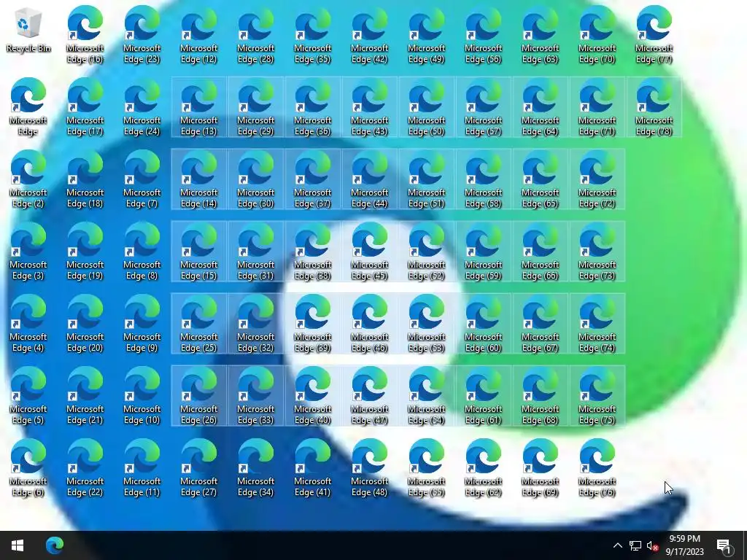Click Microsoft Edge (52) shortcut
Viewport: 747px width, 560px height.
point(426,252)
